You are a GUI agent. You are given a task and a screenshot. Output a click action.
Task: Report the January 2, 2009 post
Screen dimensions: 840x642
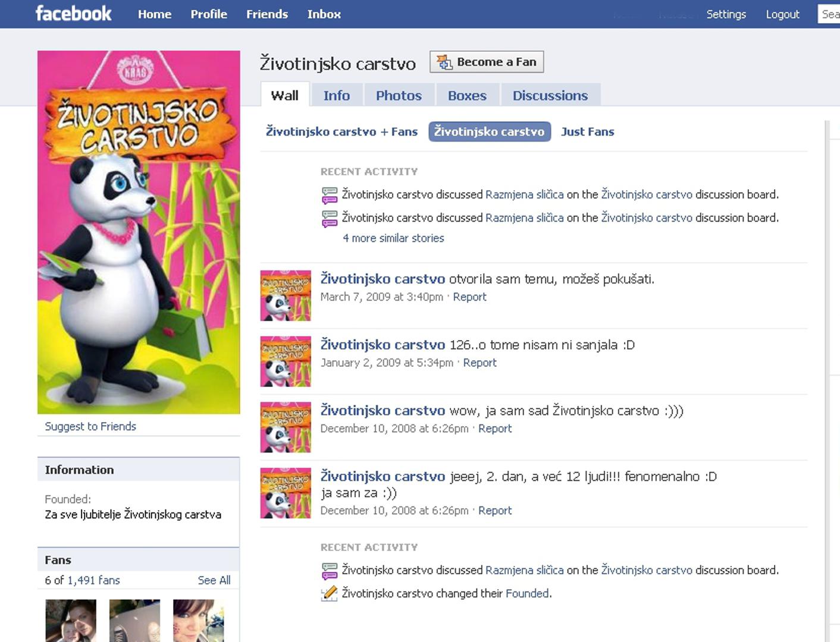tap(479, 363)
